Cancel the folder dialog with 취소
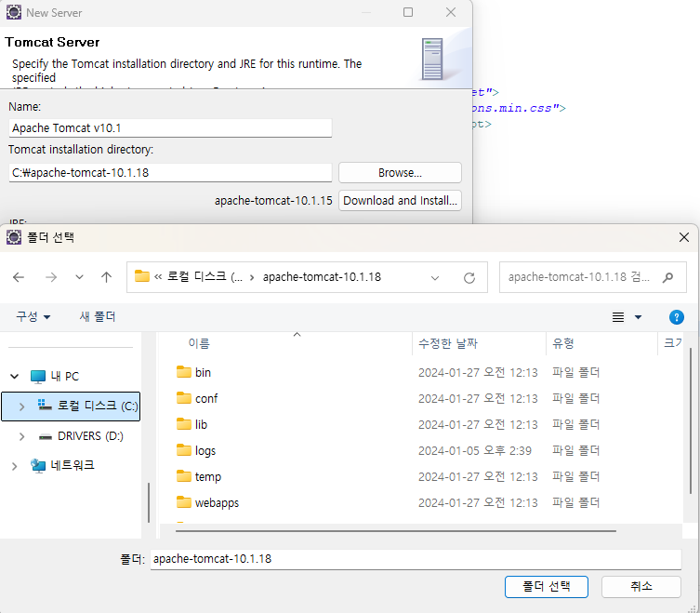This screenshot has width=700, height=613. coord(641,587)
